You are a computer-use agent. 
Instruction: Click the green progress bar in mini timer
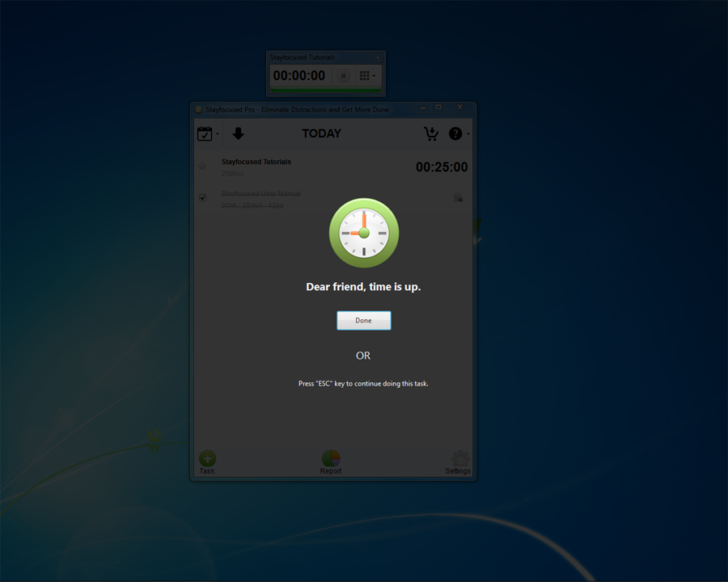click(x=326, y=91)
